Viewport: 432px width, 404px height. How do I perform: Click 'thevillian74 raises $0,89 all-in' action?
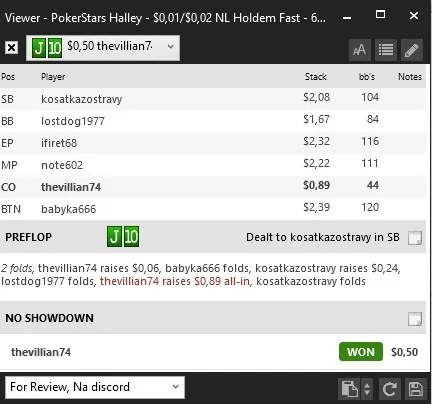[x=175, y=281]
